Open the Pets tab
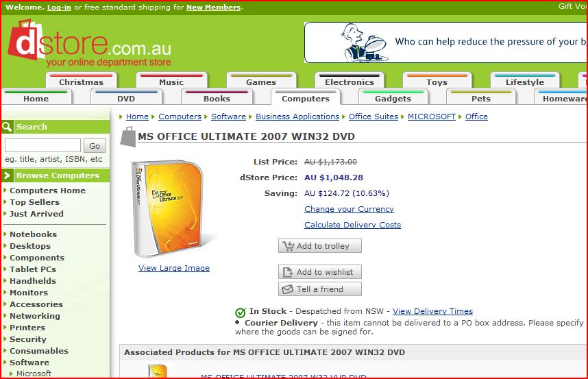Screen dimensions: 588x379 coord(481,98)
